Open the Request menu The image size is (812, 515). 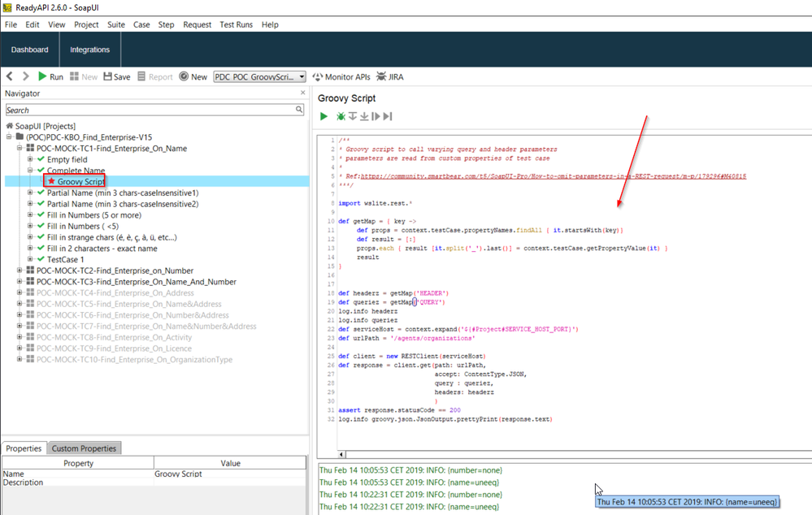coord(197,24)
